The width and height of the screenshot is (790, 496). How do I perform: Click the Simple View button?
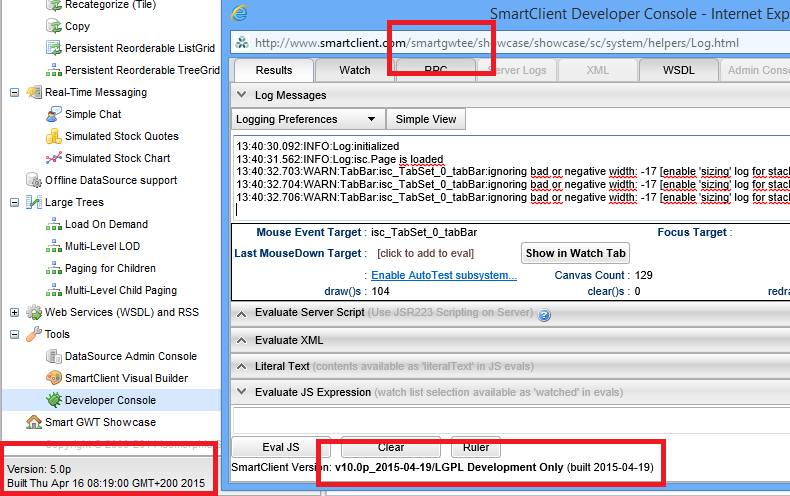pos(425,119)
